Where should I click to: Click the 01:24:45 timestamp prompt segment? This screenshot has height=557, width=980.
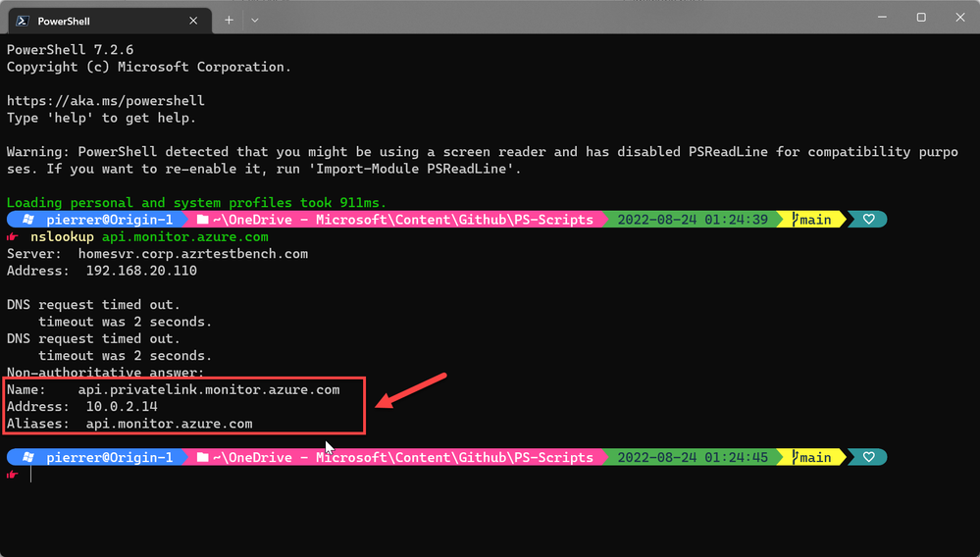coord(693,457)
